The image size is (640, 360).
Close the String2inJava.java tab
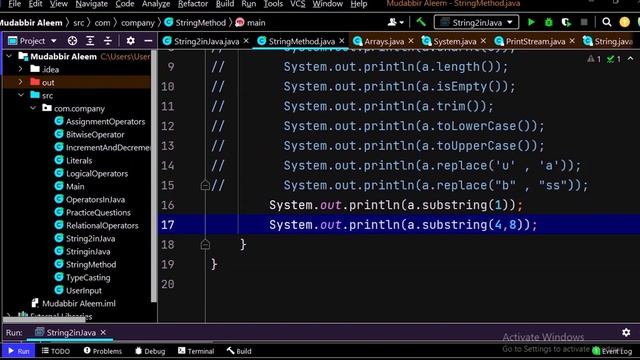[x=246, y=41]
